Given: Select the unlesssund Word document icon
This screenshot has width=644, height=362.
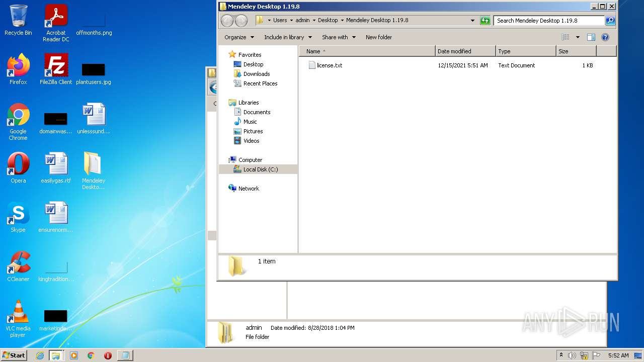Looking at the screenshot, I should 94,119.
